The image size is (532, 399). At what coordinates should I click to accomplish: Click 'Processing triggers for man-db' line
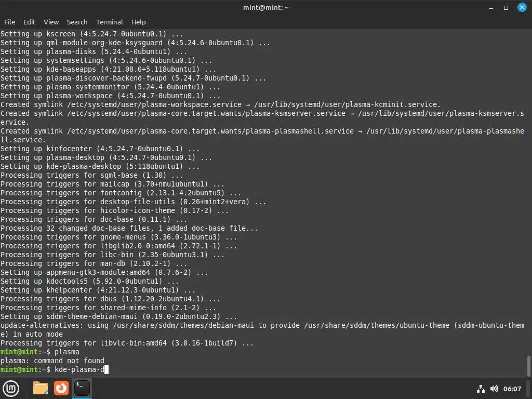pos(94,263)
